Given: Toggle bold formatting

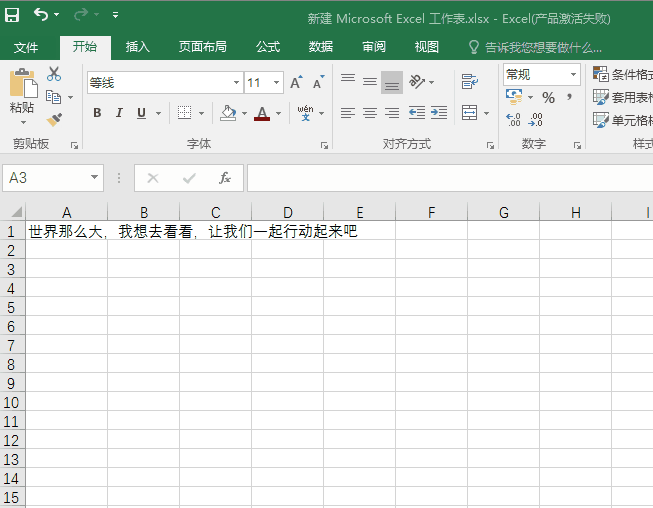Looking at the screenshot, I should 97,113.
